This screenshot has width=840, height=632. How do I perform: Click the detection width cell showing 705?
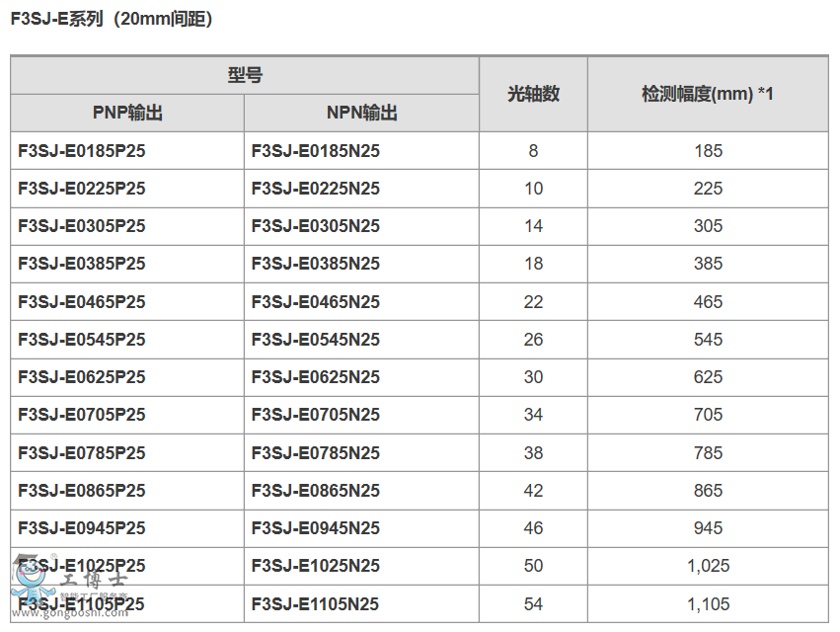(x=708, y=415)
